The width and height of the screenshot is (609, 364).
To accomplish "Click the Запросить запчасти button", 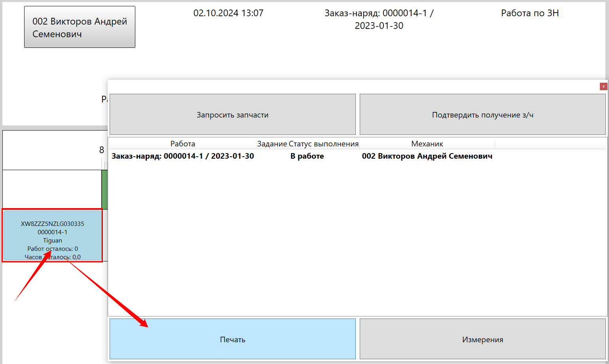I will (x=232, y=115).
